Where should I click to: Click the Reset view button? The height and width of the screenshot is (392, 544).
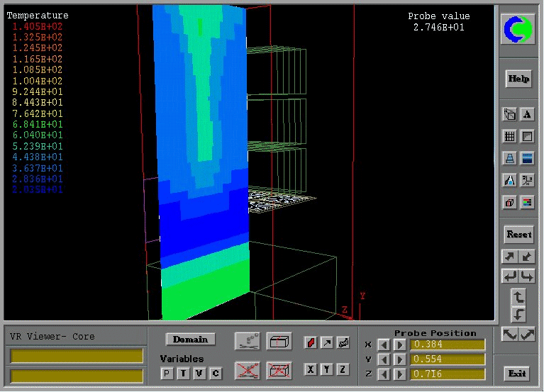pos(518,234)
